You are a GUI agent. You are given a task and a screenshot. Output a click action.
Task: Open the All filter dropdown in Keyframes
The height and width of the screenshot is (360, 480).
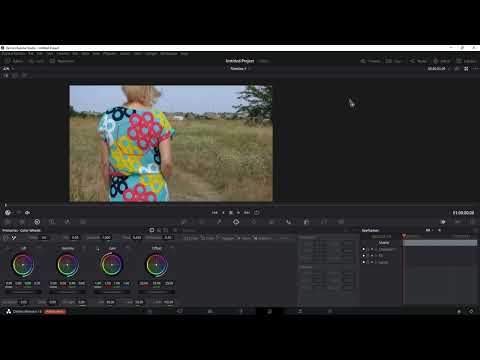(x=429, y=230)
